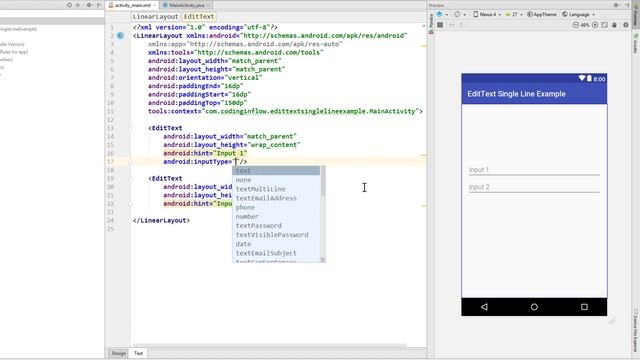Click the collapse all icon in project panel

[78, 5]
